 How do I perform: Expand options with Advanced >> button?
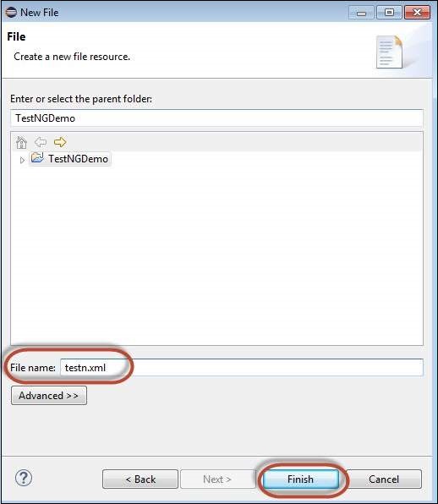pos(49,396)
